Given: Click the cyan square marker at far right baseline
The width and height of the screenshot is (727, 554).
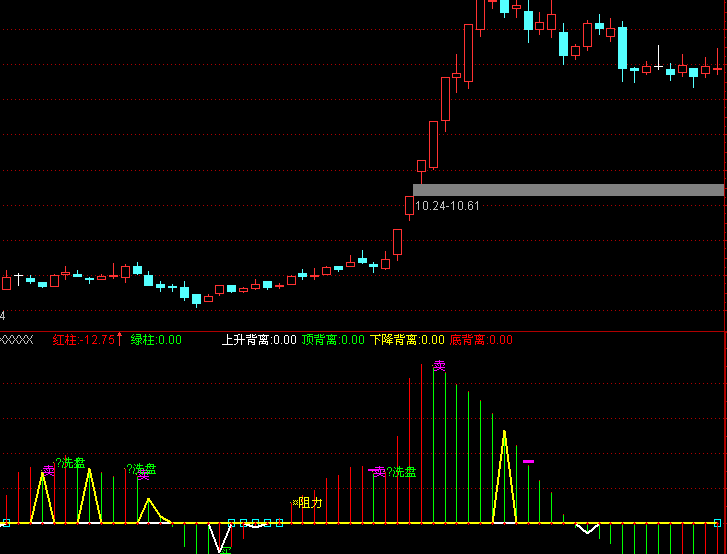Looking at the screenshot, I should 717,523.
